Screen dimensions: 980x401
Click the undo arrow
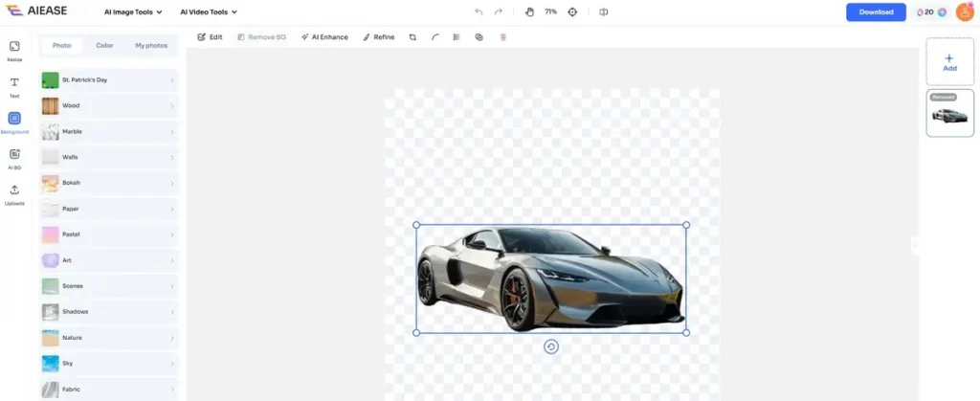click(x=479, y=12)
